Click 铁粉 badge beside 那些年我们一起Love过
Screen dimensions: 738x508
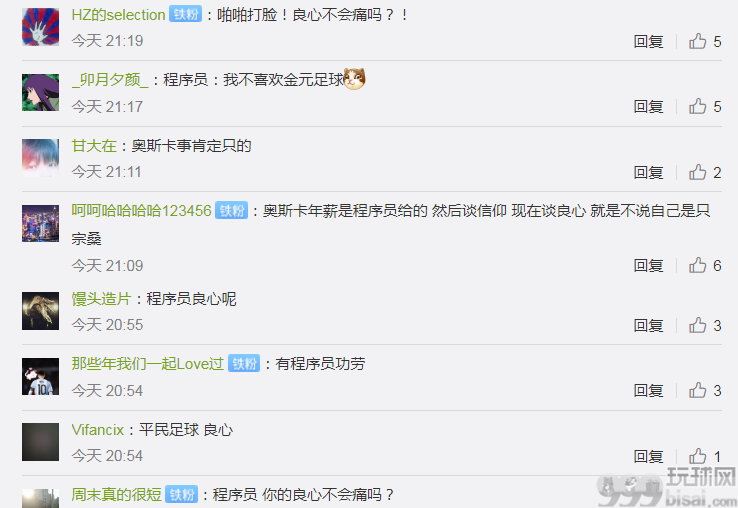click(x=244, y=363)
